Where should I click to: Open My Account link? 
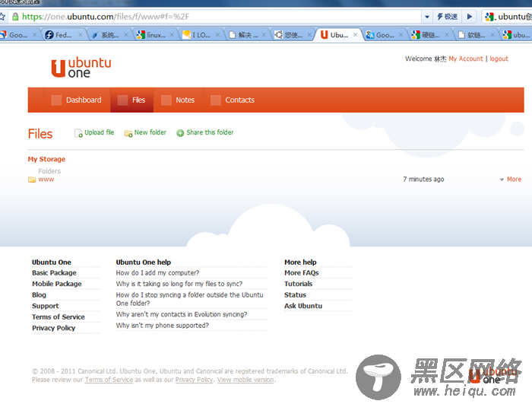(x=465, y=59)
